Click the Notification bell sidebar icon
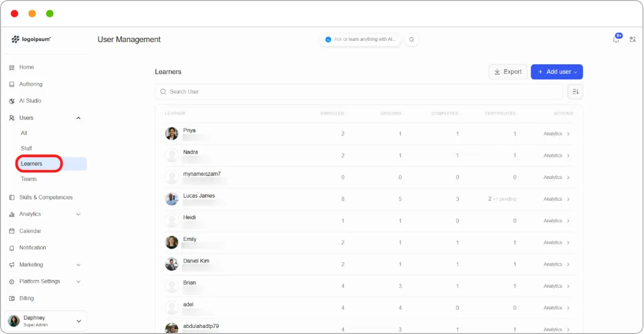The height and width of the screenshot is (334, 644). (x=11, y=248)
